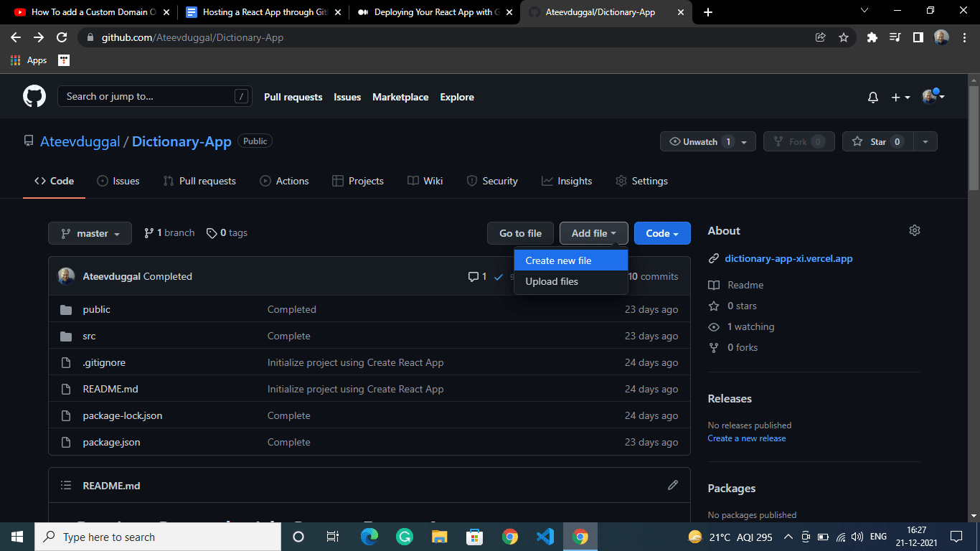Open package-lock.json file
Image resolution: width=980 pixels, height=551 pixels.
(122, 415)
